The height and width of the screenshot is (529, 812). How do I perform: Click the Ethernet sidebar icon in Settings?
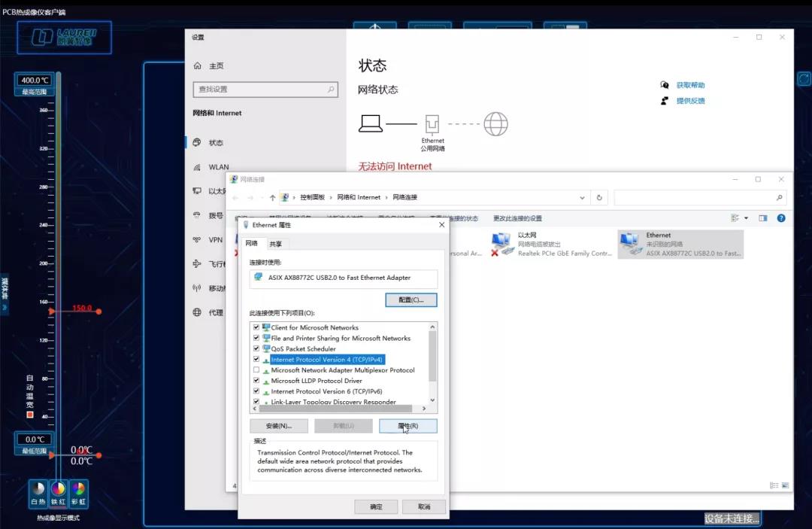click(197, 190)
